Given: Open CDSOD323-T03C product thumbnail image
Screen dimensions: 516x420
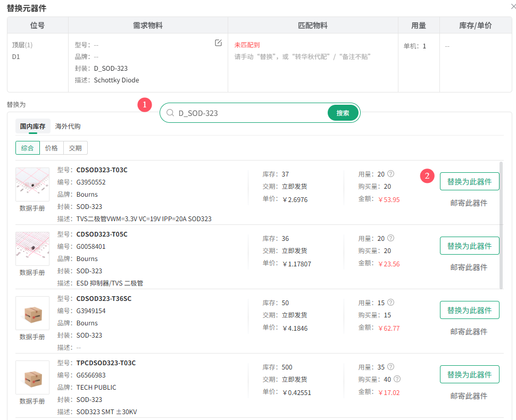Looking at the screenshot, I should coord(32,184).
